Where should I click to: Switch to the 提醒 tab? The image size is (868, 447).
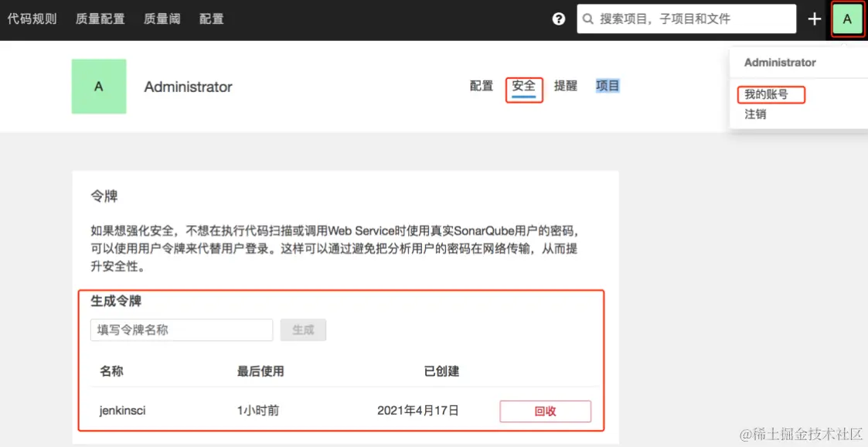point(566,86)
